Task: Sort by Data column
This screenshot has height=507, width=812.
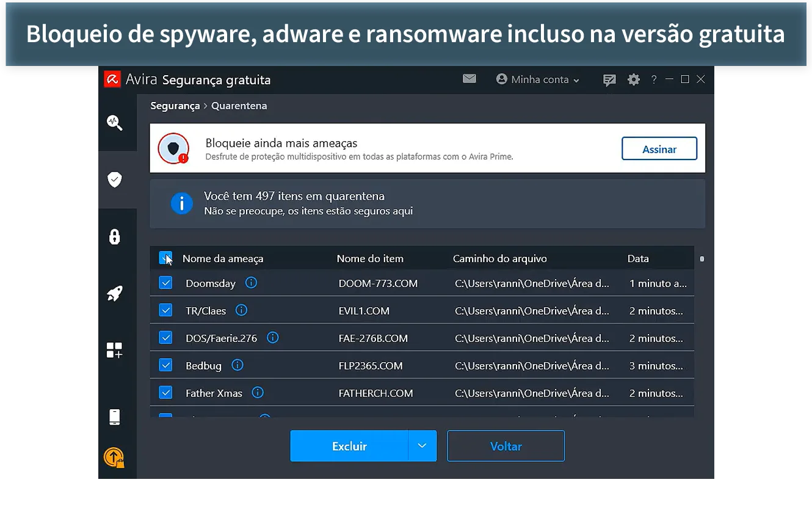Action: coord(638,259)
